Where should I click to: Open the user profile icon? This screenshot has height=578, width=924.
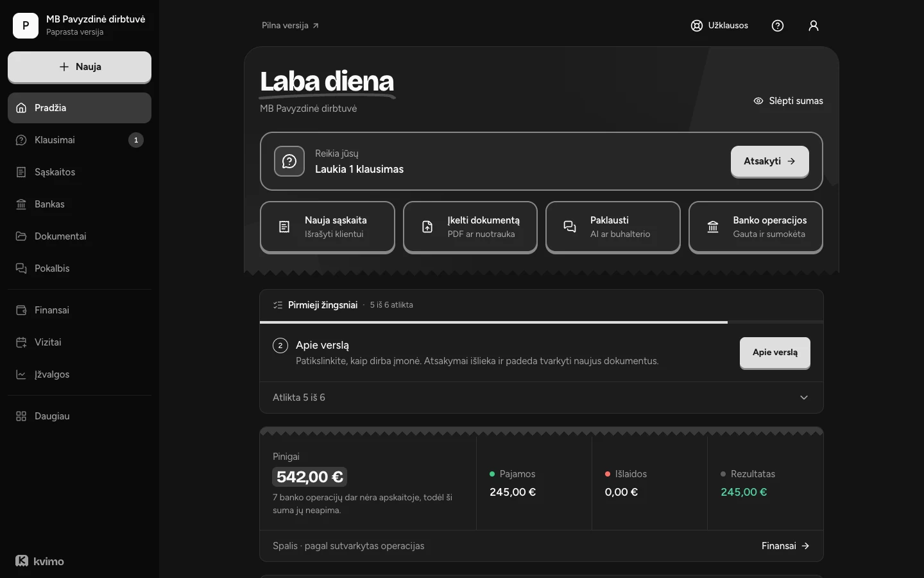point(814,26)
